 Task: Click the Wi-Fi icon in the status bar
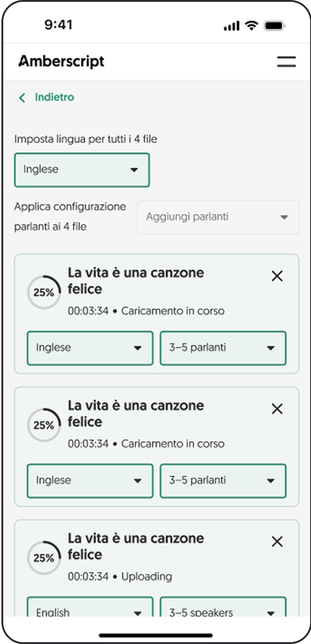pos(251,25)
